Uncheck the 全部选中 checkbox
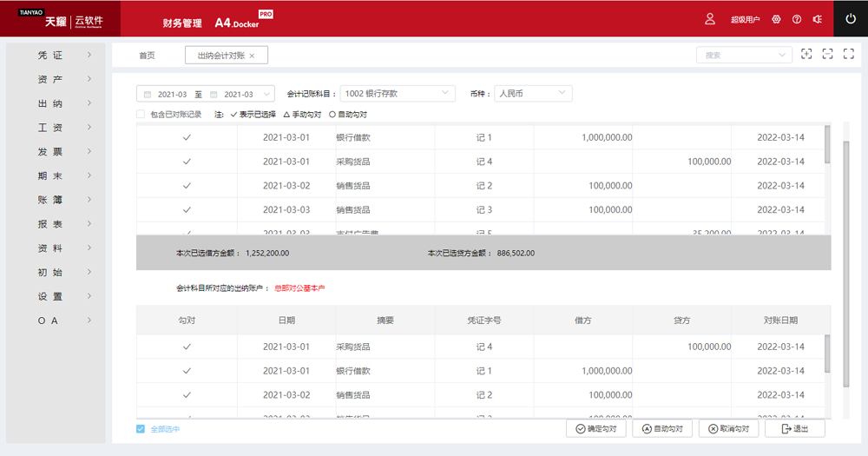This screenshot has height=456, width=868. (141, 429)
